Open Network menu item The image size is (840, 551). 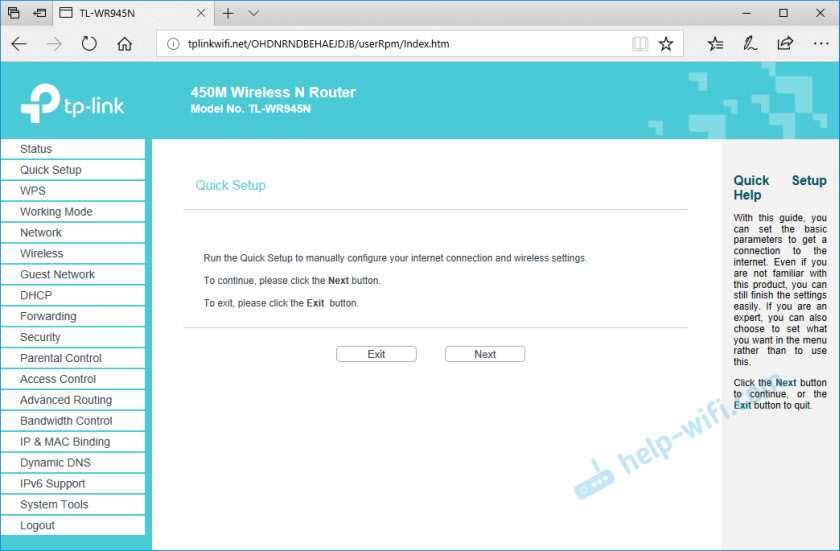click(73, 232)
